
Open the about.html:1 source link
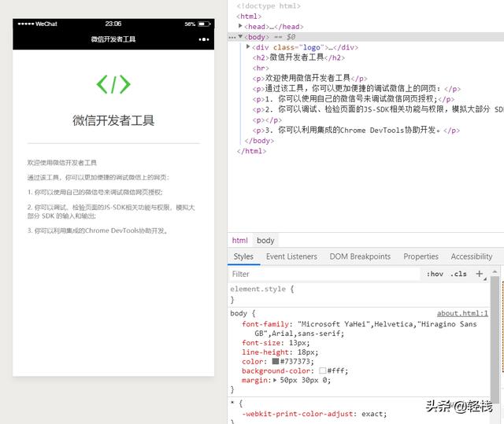tap(462, 313)
